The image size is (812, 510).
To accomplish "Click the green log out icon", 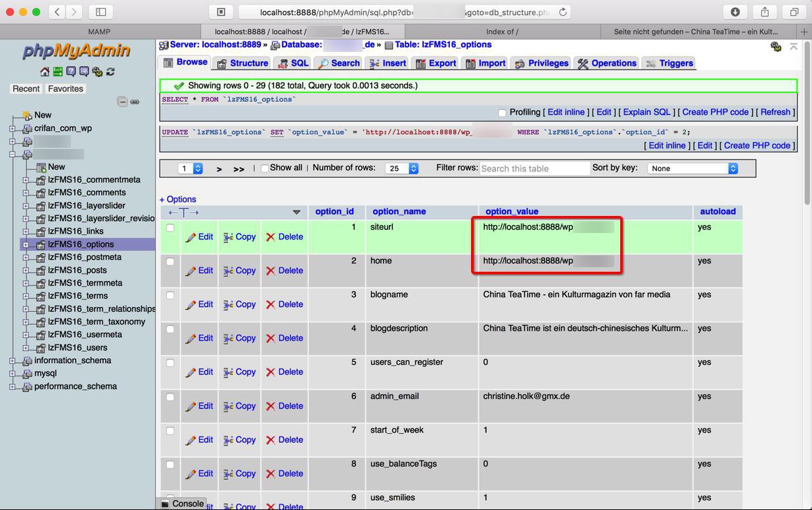I will tap(58, 72).
